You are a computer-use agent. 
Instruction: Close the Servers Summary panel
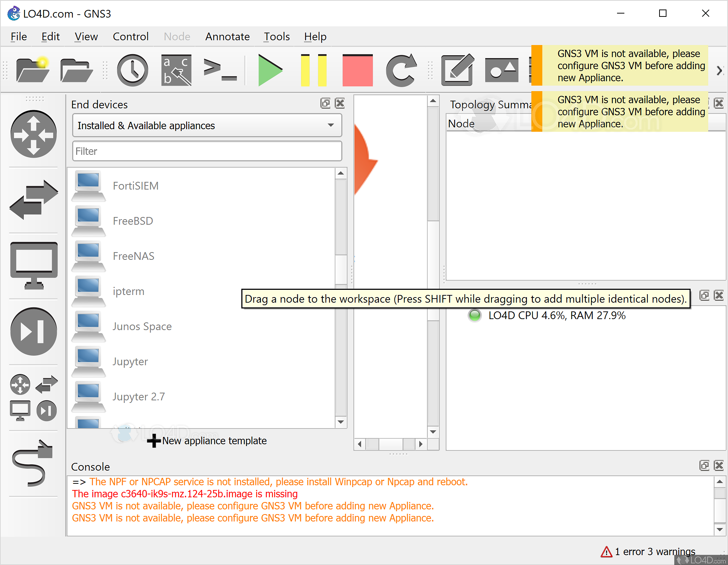(x=719, y=295)
